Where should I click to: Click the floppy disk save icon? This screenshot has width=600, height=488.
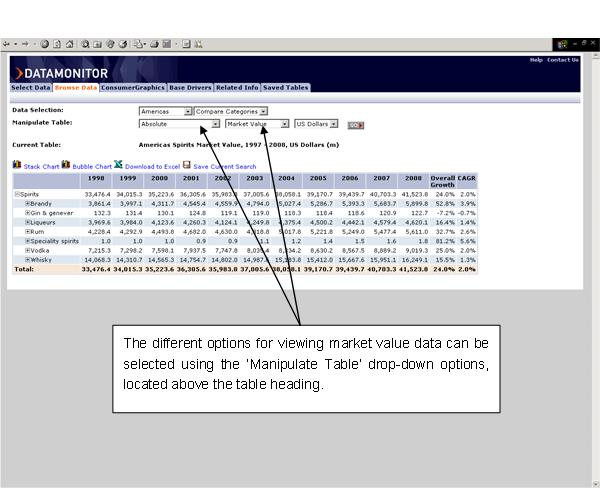tap(187, 165)
